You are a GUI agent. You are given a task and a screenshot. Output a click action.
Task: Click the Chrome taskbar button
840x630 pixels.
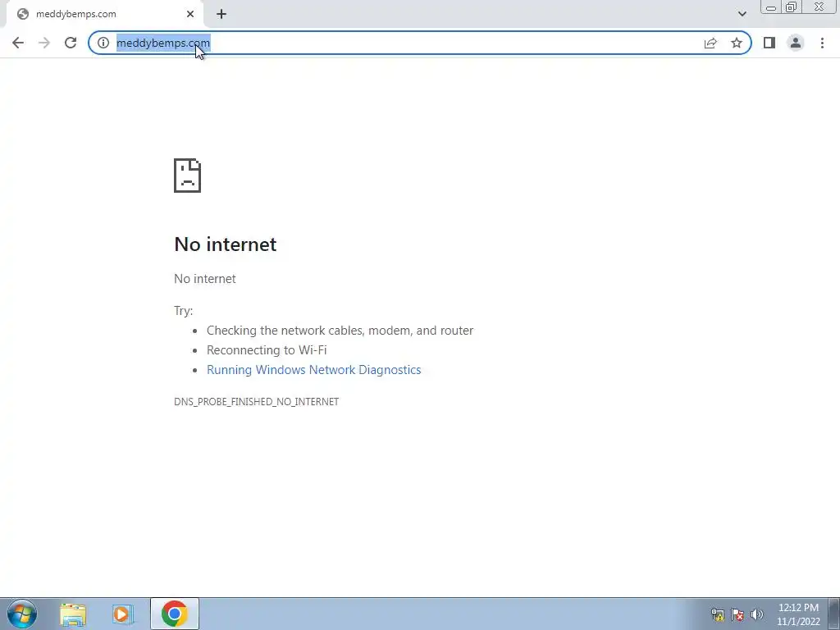175,614
